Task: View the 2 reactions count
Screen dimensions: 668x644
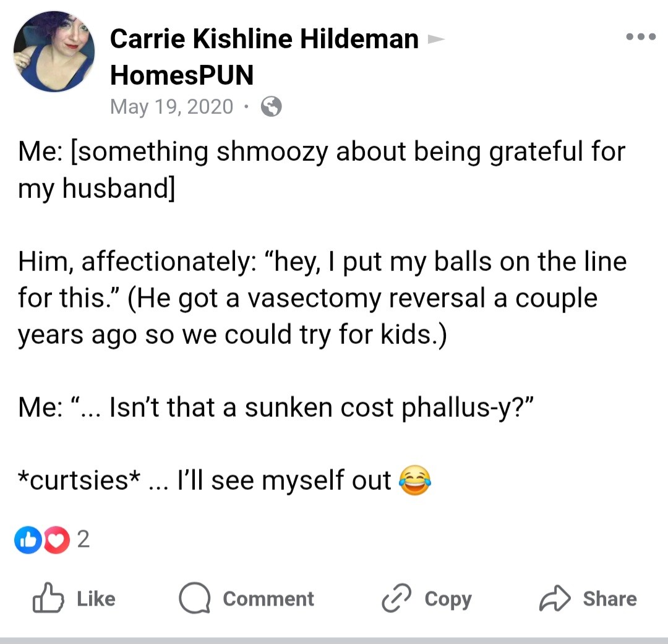Action: 83,539
